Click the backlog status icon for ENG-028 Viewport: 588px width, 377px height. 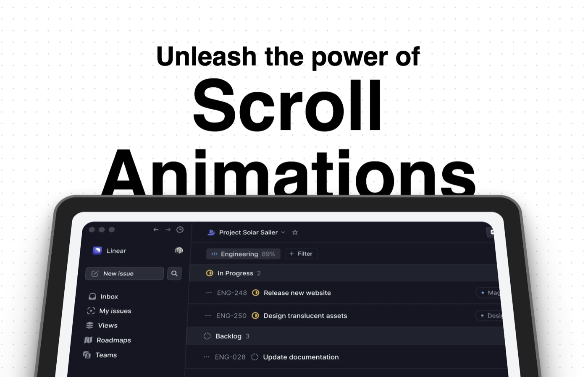coord(255,357)
